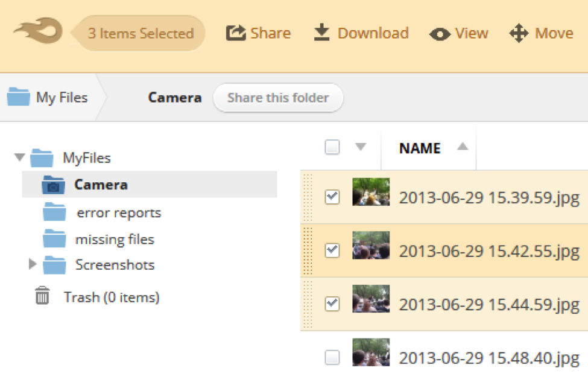Click the My Files breadcrumb folder icon

point(18,97)
